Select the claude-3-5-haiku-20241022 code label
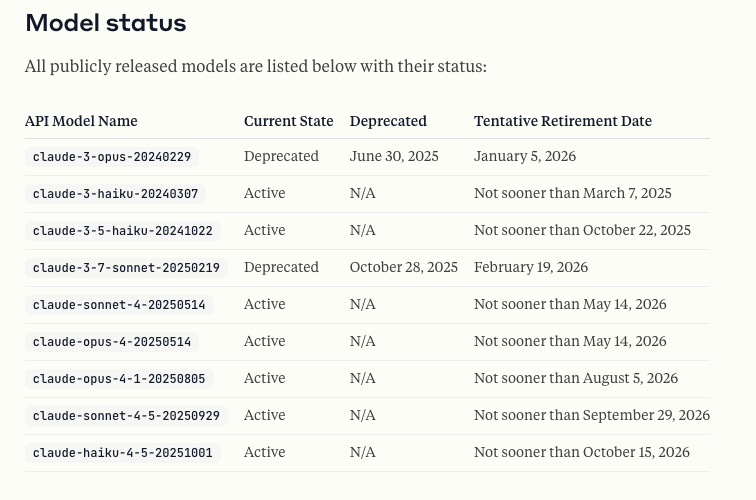756x500 pixels. pyautogui.click(x=122, y=231)
